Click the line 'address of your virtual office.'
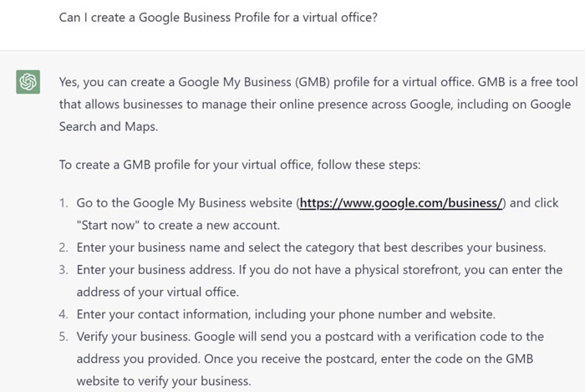 (x=157, y=292)
